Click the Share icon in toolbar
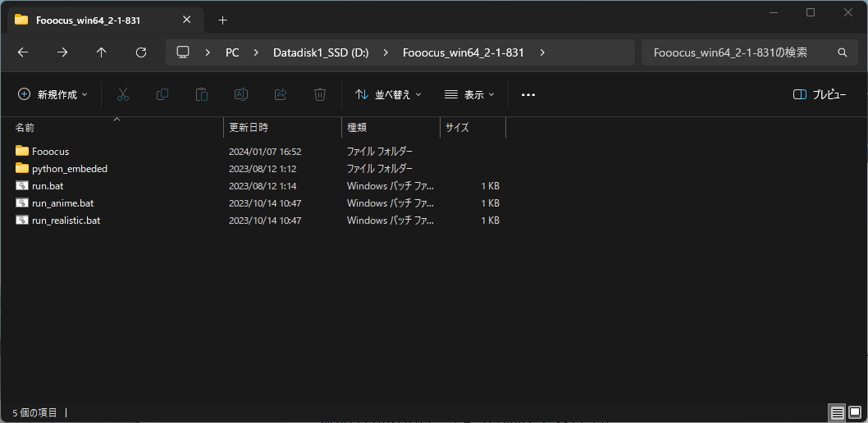Image resolution: width=868 pixels, height=423 pixels. [x=281, y=94]
